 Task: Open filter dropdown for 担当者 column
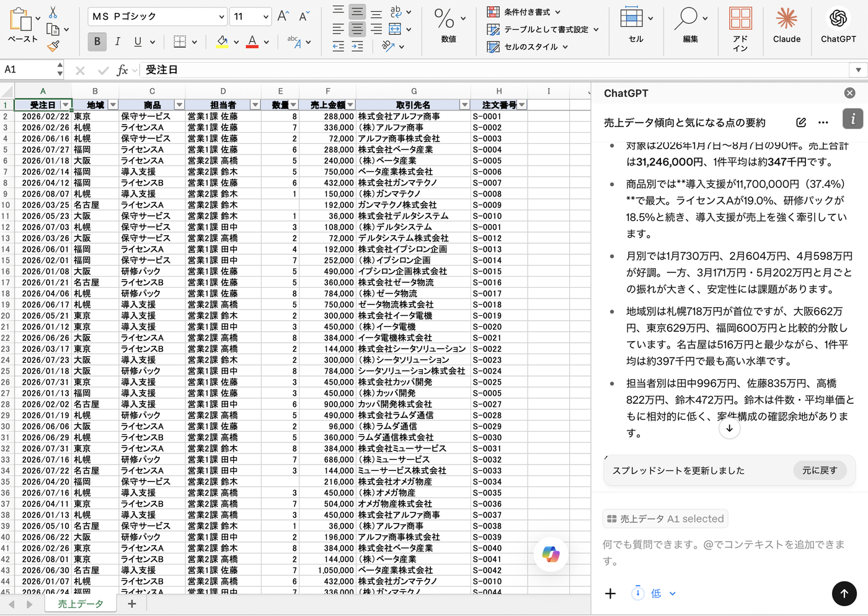tap(255, 105)
